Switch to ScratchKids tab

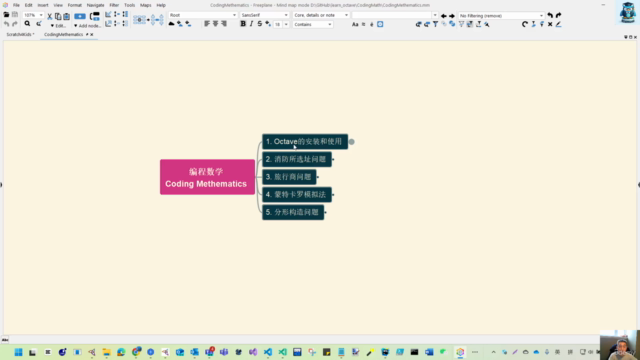pos(20,35)
